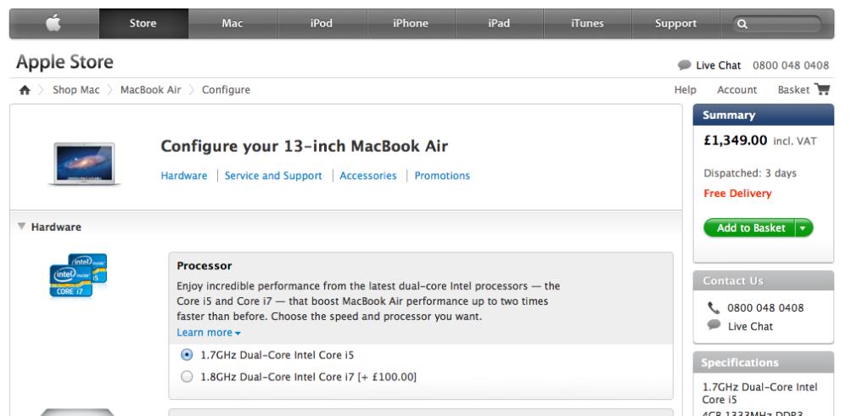Viewport: 868px width, 416px height.
Task: Open the Account link
Action: pyautogui.click(x=736, y=90)
